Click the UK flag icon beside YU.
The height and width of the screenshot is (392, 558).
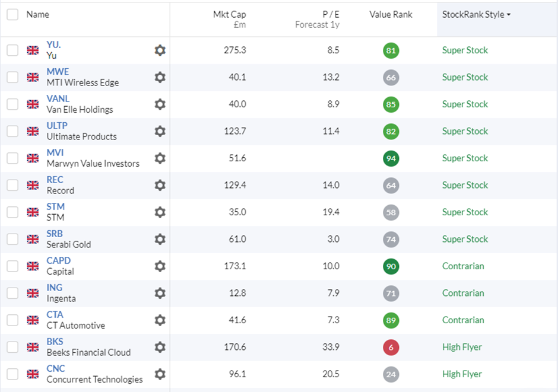point(33,50)
